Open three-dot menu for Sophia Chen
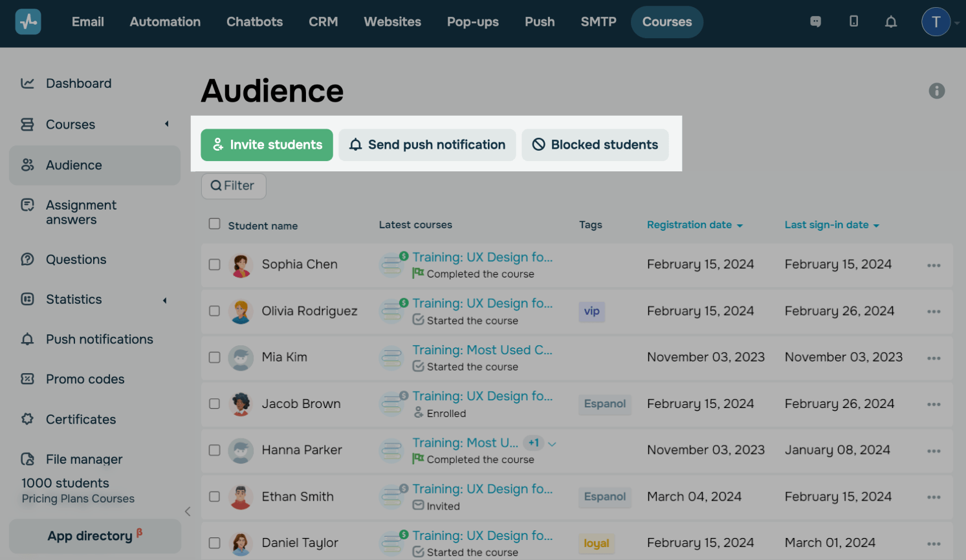The image size is (966, 560). point(933,265)
